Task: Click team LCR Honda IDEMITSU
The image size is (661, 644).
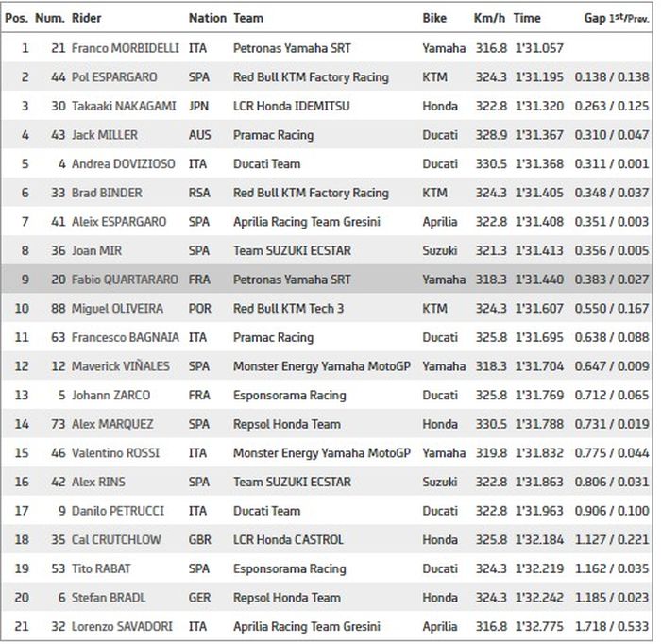Action: click(x=291, y=106)
